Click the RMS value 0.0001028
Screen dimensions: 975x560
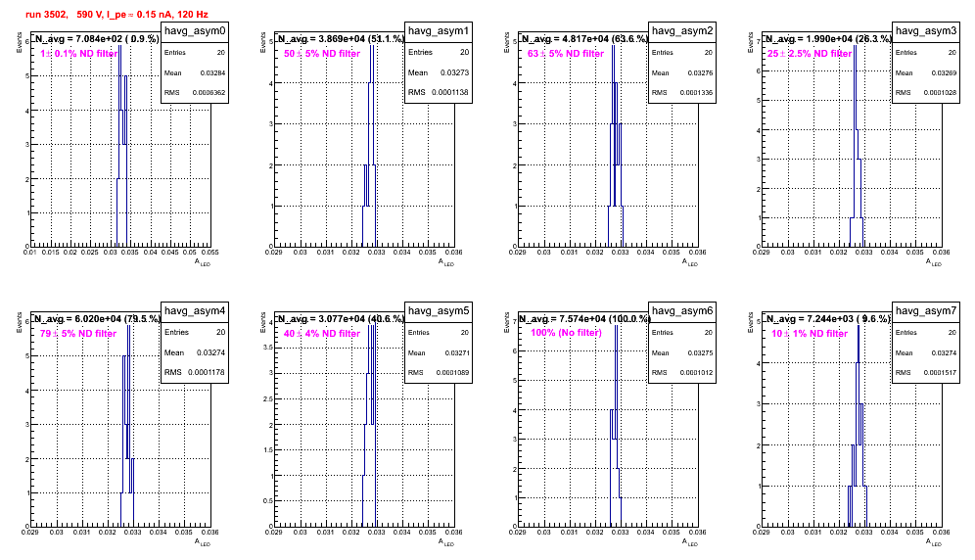click(x=940, y=93)
